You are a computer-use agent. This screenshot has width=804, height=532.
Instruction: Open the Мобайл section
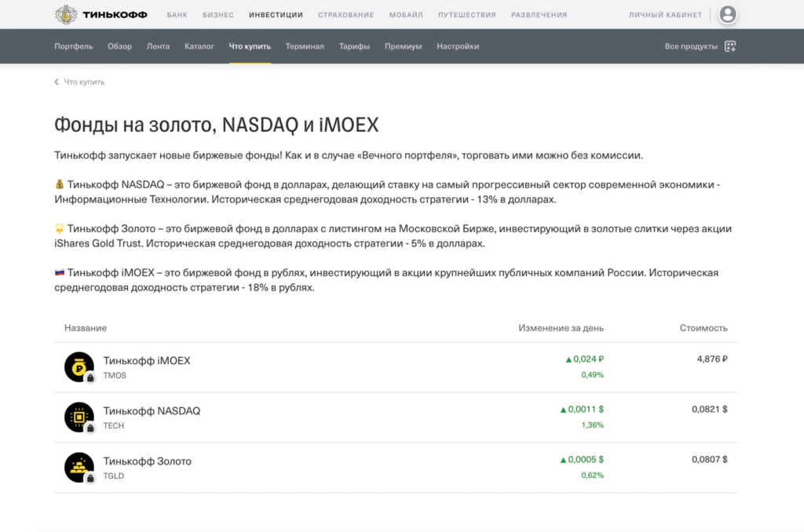tap(406, 15)
